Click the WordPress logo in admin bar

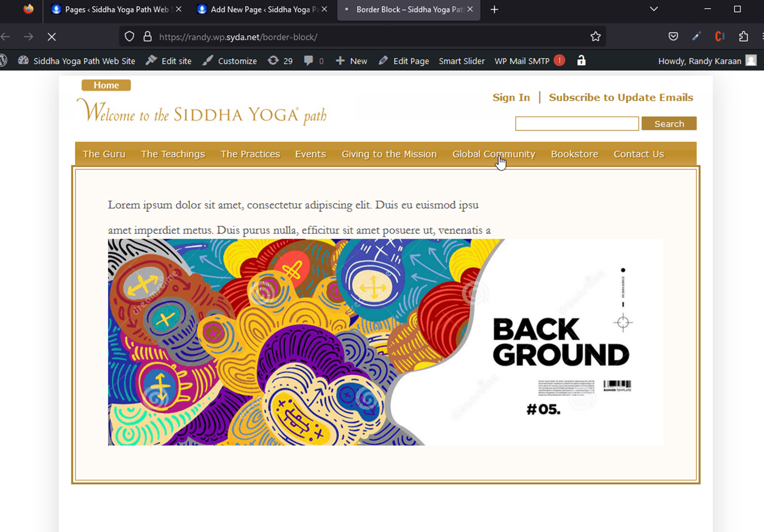tap(2, 61)
